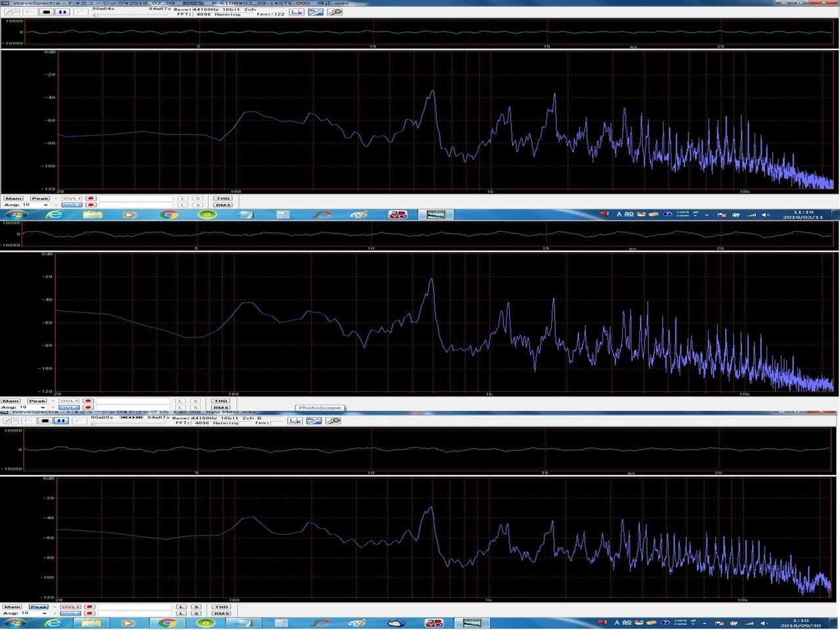
Task: Click the Peak button in the middle window
Action: (x=37, y=401)
